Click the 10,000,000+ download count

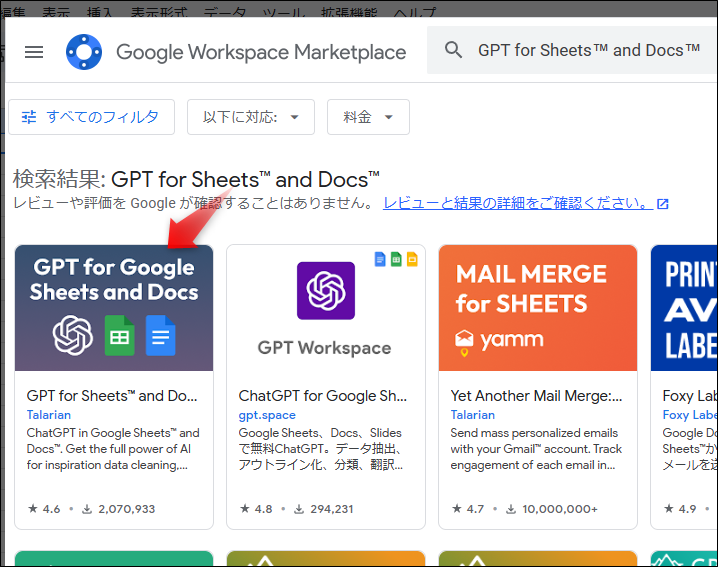(552, 509)
